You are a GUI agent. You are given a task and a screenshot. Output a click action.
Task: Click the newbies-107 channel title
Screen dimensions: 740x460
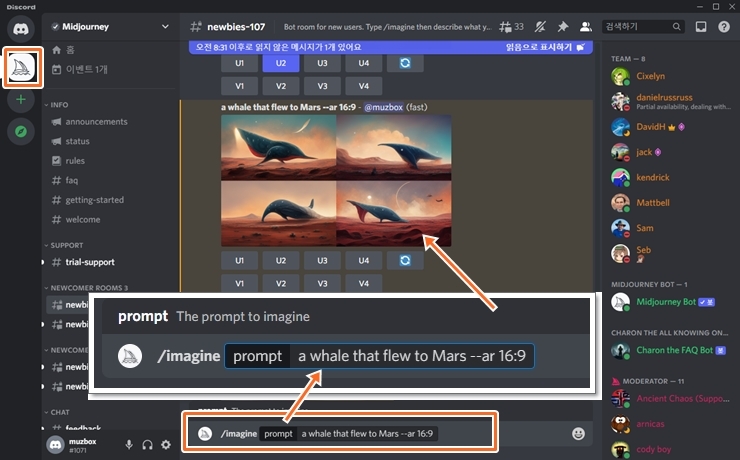[236, 27]
